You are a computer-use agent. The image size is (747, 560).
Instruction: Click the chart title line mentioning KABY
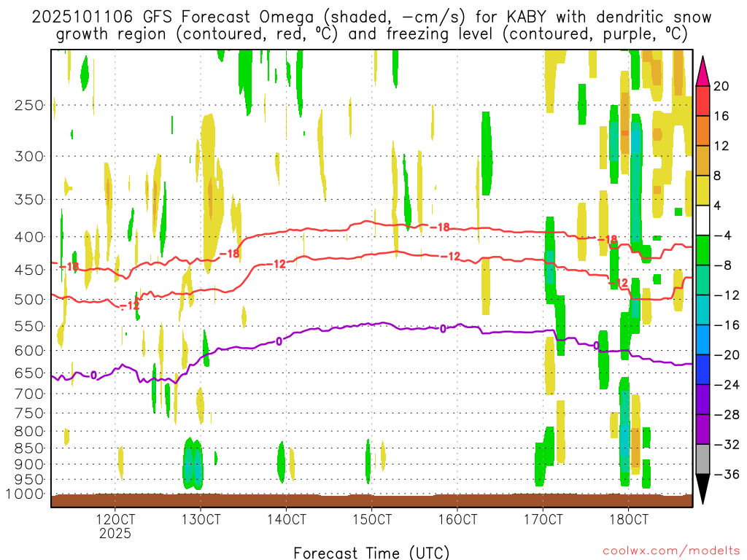coord(371,17)
